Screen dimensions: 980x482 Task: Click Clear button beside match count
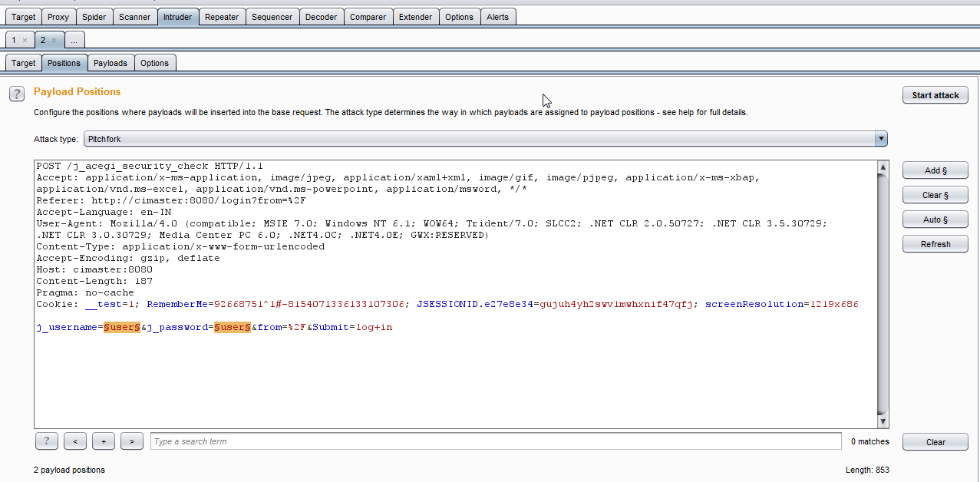[935, 442]
